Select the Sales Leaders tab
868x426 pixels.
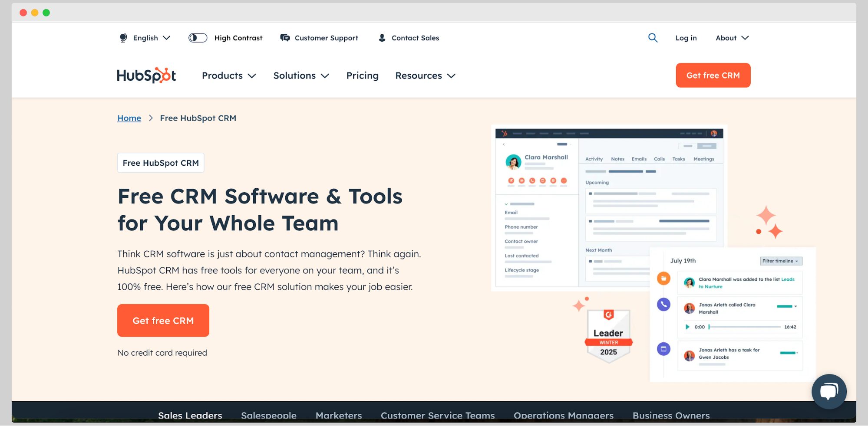[x=190, y=415]
